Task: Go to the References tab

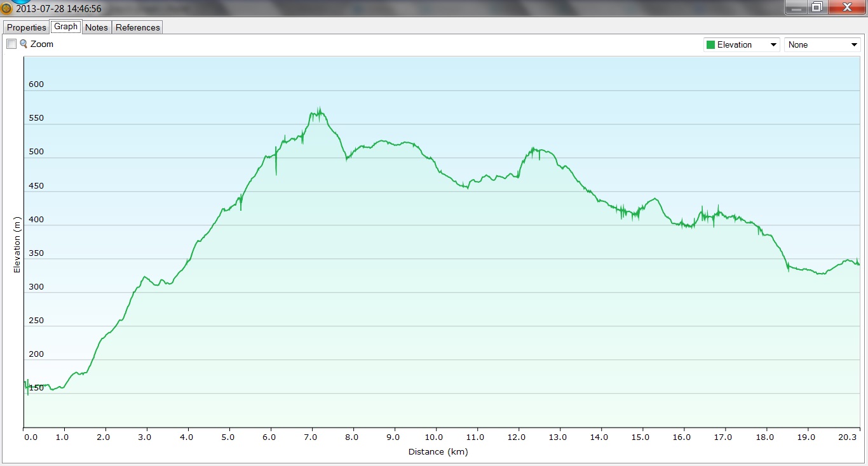Action: pos(138,27)
